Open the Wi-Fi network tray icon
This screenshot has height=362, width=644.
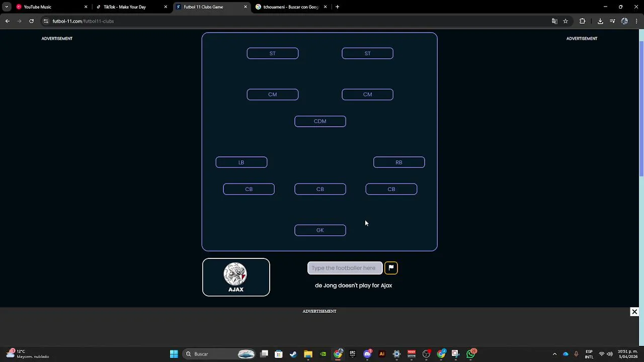point(601,354)
